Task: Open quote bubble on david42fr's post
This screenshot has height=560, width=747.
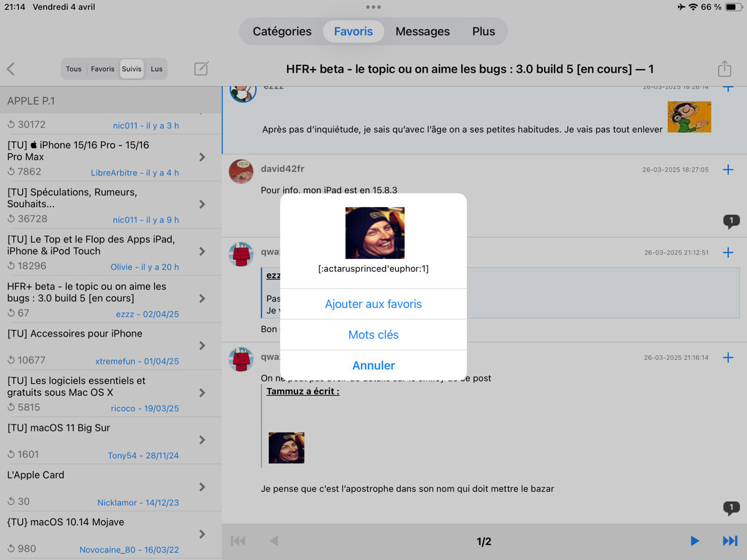Action: pyautogui.click(x=731, y=221)
